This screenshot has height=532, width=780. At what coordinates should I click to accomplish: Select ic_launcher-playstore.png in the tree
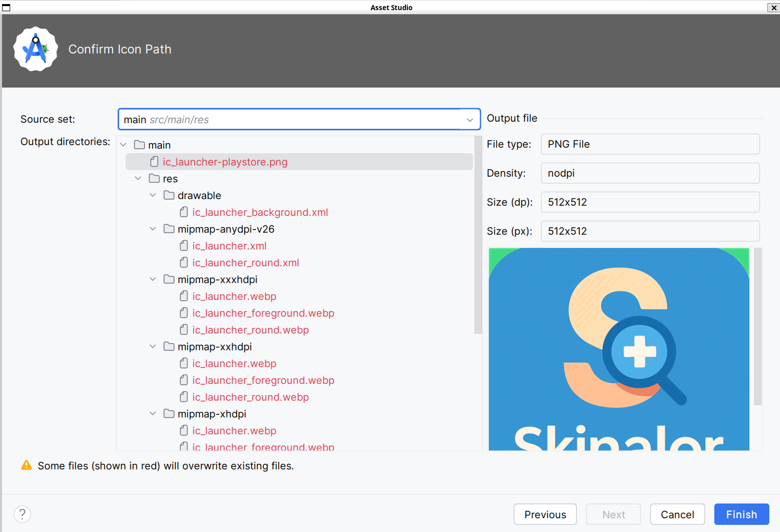pos(299,162)
